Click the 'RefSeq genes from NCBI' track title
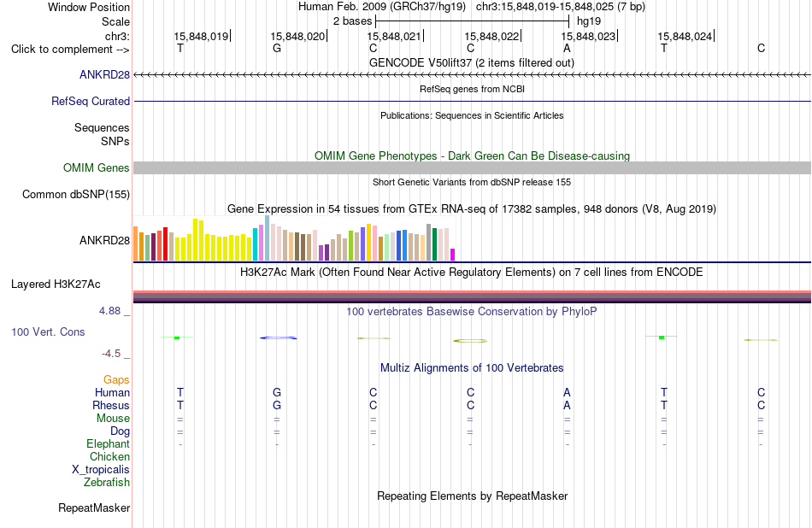812x528 pixels. pos(473,89)
